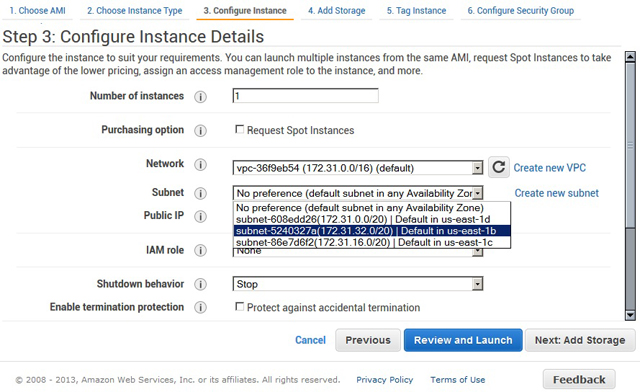This screenshot has height=392, width=640.
Task: Click info icon beside Number of instances
Action: (x=200, y=97)
